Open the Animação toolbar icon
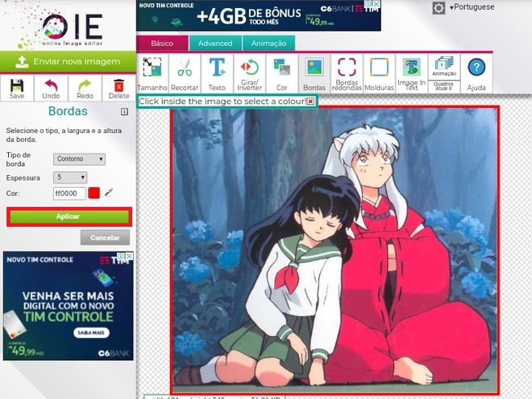The image size is (532, 399). click(x=444, y=67)
